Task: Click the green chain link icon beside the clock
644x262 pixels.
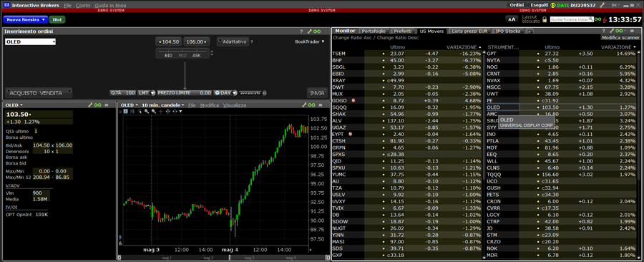Action: 597,19
